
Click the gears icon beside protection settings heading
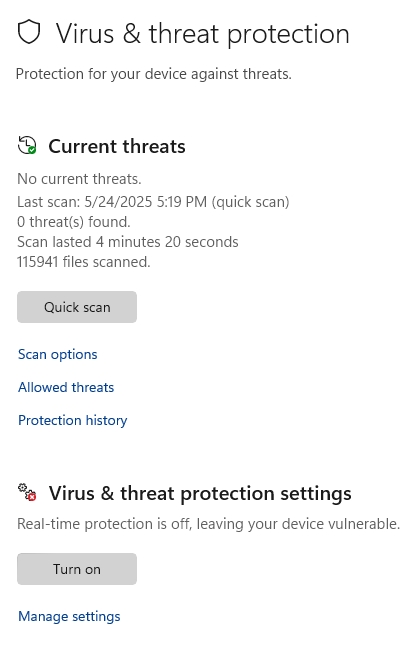pos(27,492)
